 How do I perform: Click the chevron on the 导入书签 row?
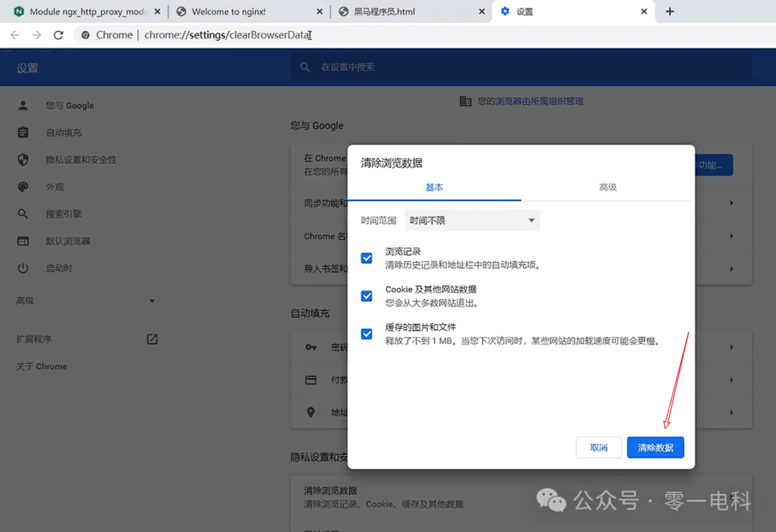(731, 269)
